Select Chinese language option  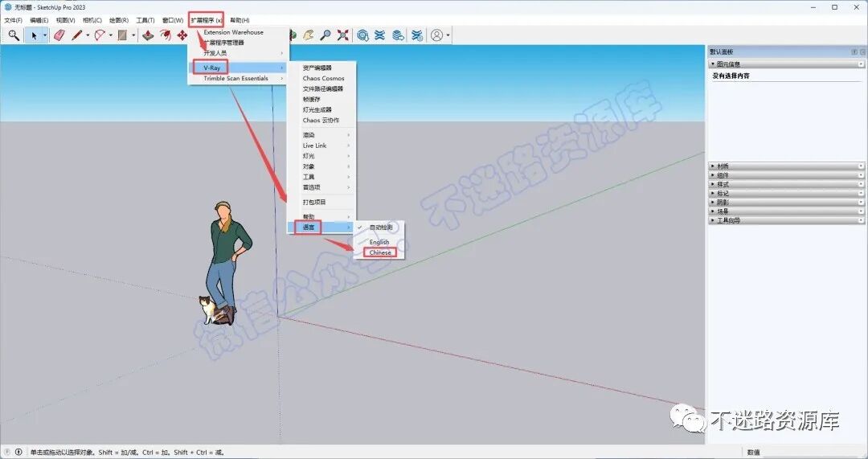(x=380, y=252)
